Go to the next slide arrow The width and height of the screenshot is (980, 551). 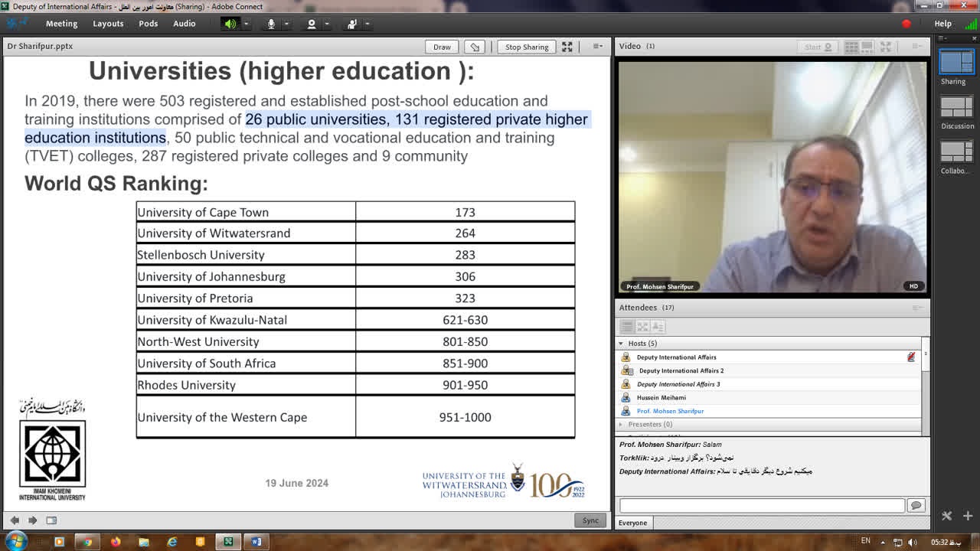(32, 520)
